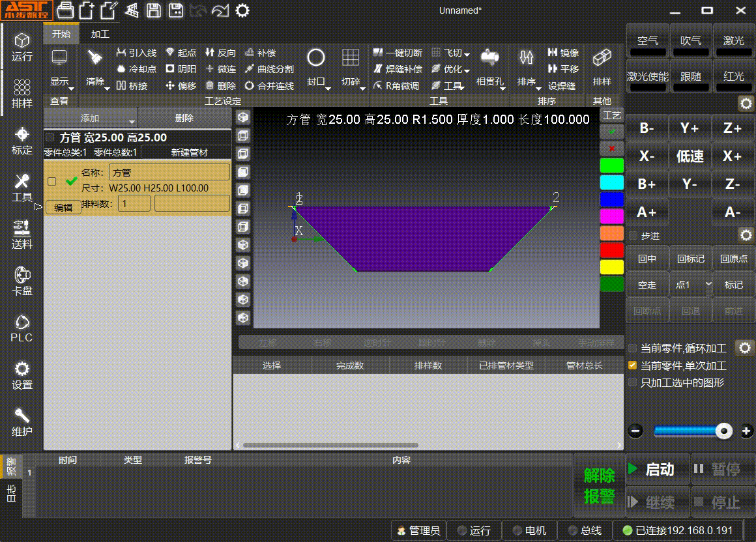Switch to the 开始 ribbon tab
Viewport: 756px width, 542px height.
click(61, 34)
